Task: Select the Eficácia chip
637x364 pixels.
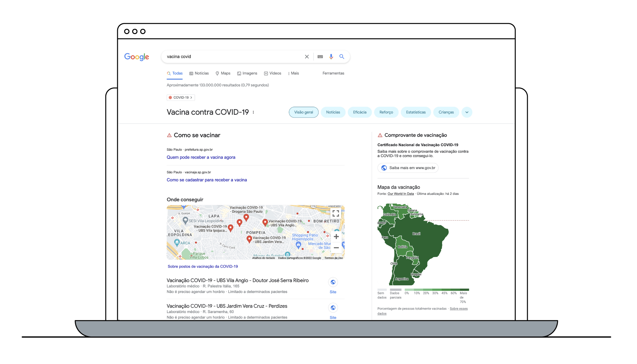Action: (x=360, y=112)
